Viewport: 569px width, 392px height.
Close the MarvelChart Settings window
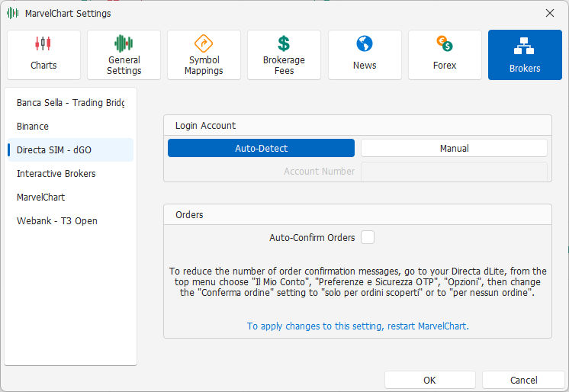[550, 14]
